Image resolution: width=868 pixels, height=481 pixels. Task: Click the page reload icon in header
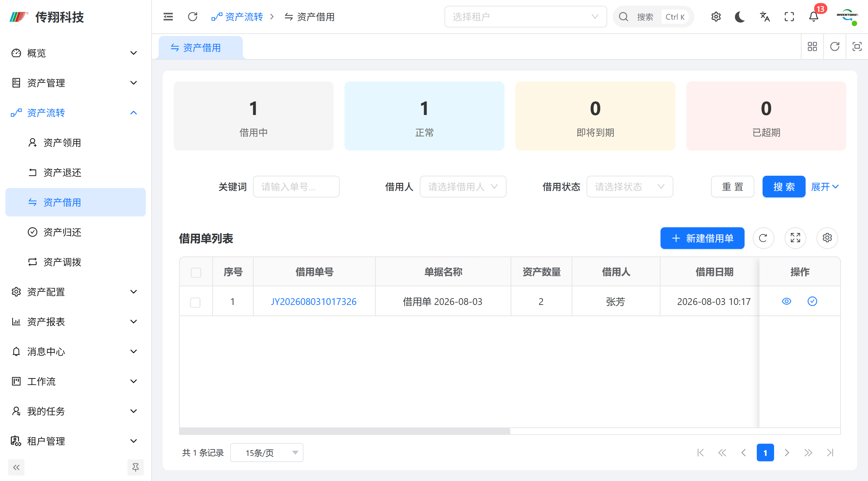click(193, 17)
